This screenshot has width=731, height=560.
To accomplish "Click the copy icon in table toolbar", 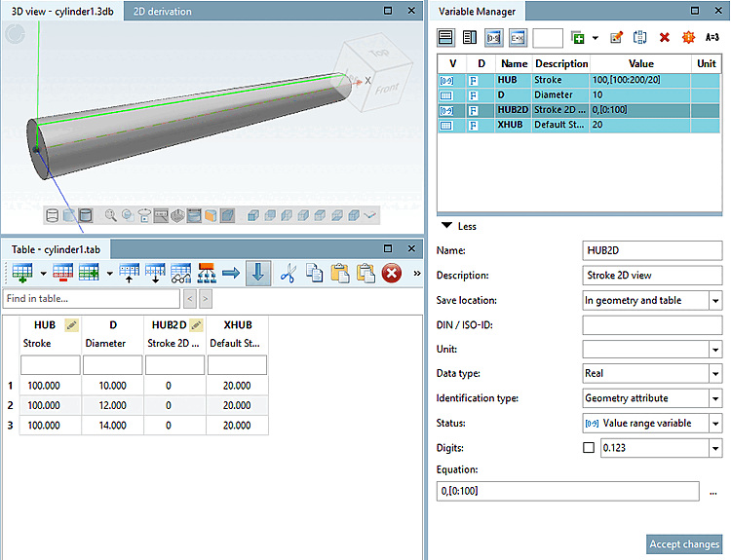I will (x=314, y=274).
